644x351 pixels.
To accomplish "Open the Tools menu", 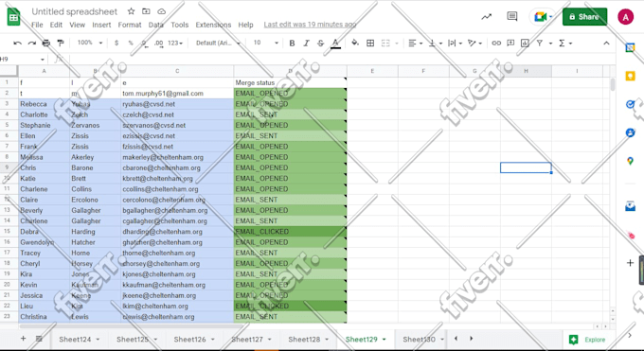I will point(180,25).
